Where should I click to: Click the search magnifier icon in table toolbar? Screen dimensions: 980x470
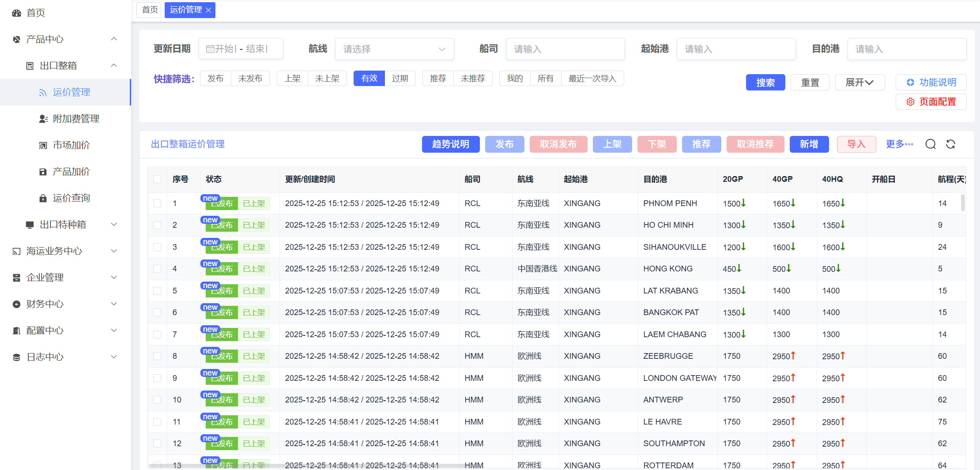point(931,144)
